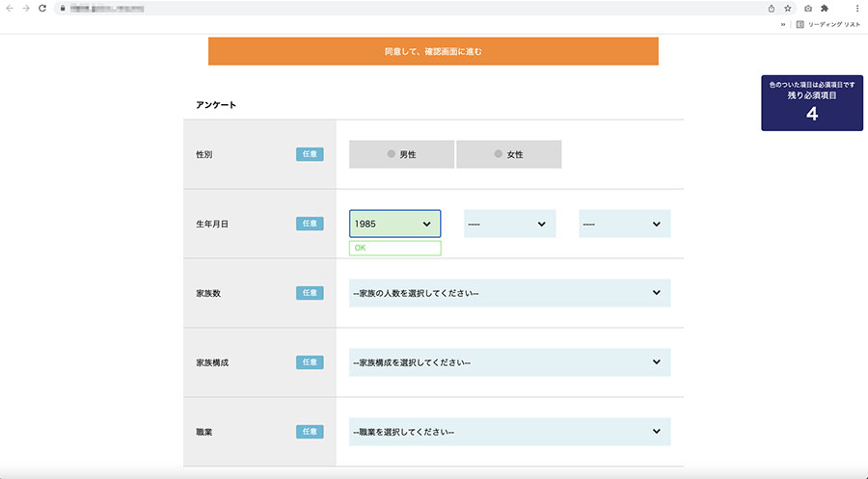This screenshot has width=868, height=479.
Task: Select the 男性 gender option
Action: pyautogui.click(x=401, y=154)
